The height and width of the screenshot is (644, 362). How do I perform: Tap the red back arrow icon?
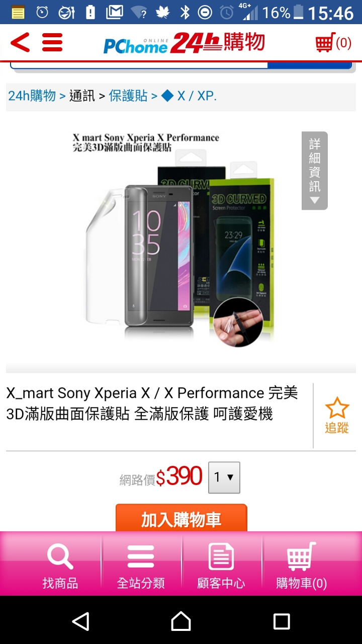click(x=20, y=42)
